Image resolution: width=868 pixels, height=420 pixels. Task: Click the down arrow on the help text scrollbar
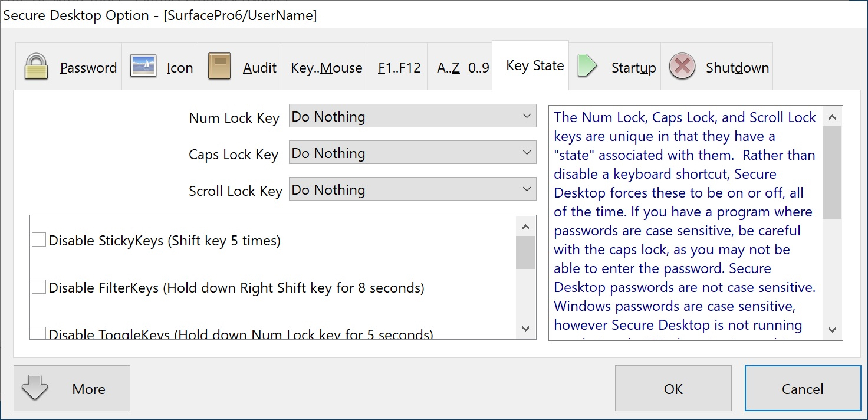coord(833,329)
